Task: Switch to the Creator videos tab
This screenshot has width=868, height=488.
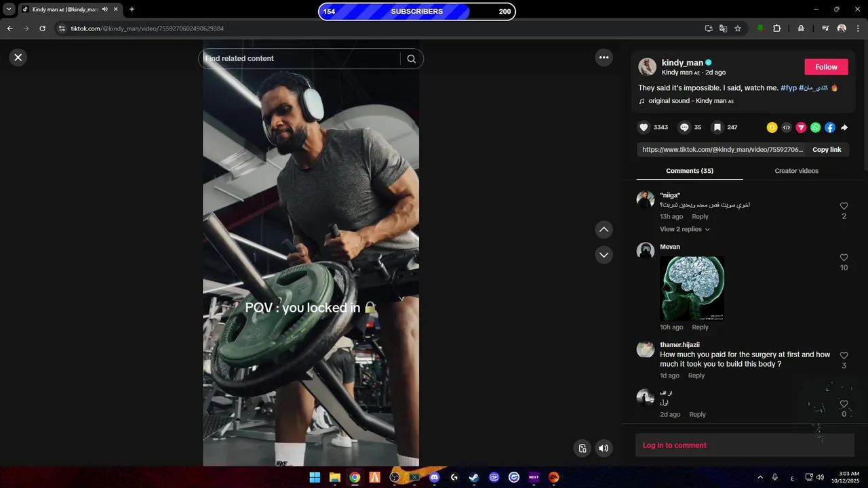Action: (796, 171)
